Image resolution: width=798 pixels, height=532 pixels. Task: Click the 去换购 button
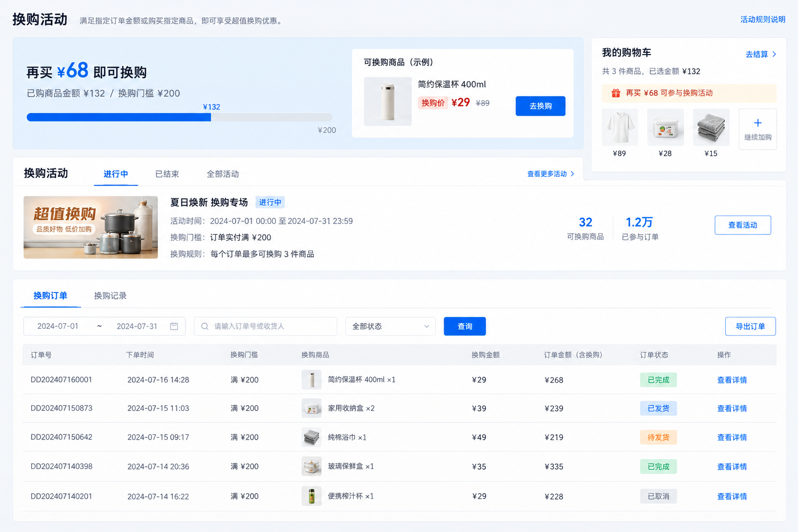pyautogui.click(x=540, y=106)
